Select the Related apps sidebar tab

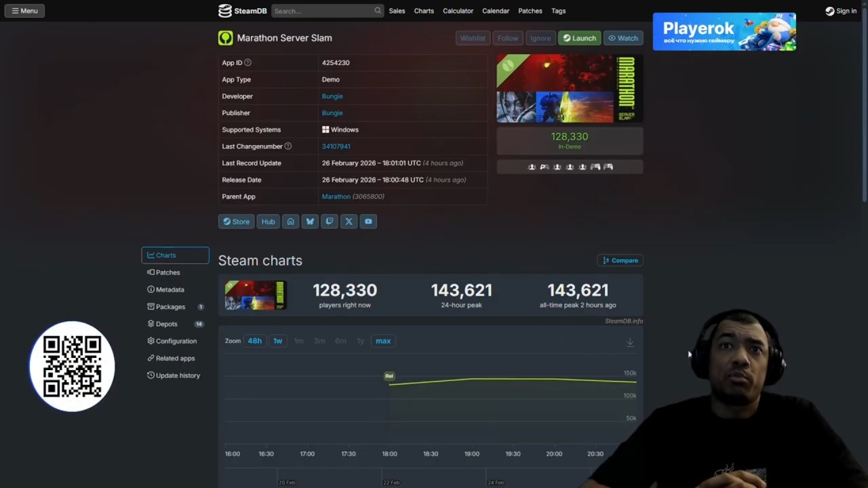[175, 359]
